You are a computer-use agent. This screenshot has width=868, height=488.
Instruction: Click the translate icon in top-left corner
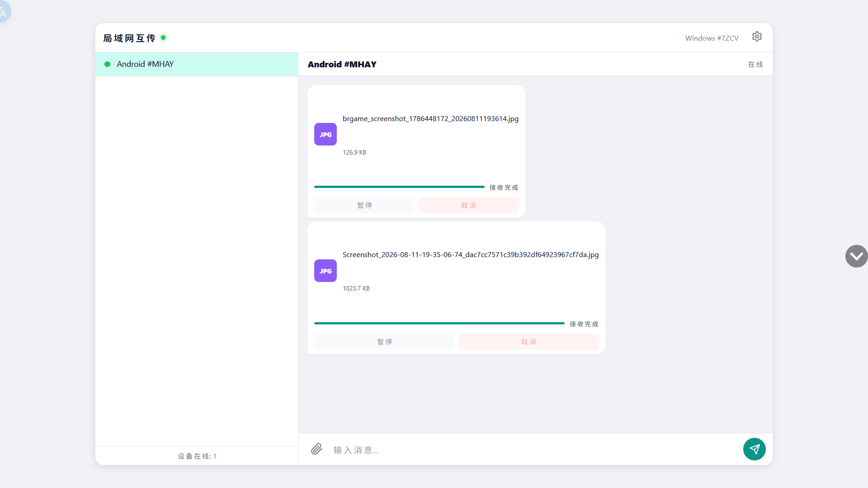point(4,12)
